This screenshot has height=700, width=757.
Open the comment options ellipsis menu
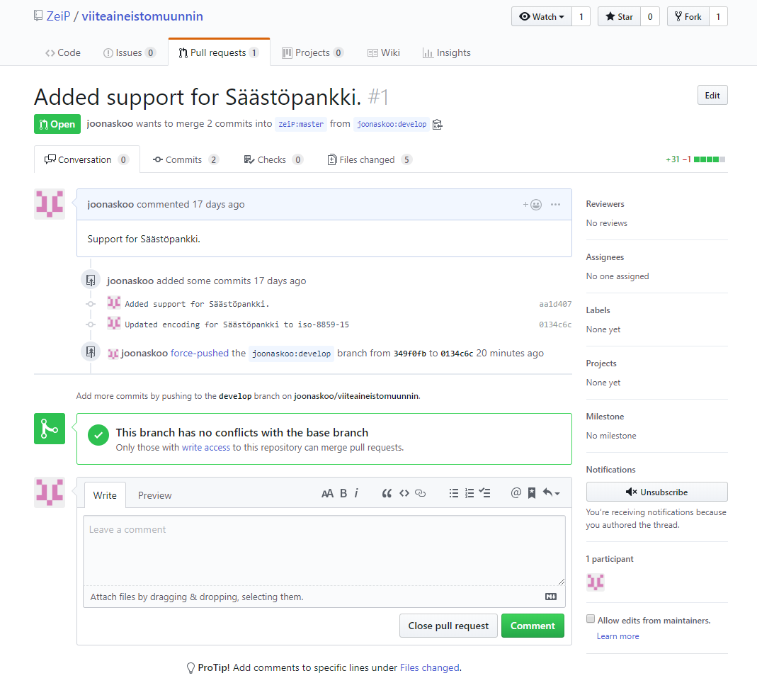(555, 205)
